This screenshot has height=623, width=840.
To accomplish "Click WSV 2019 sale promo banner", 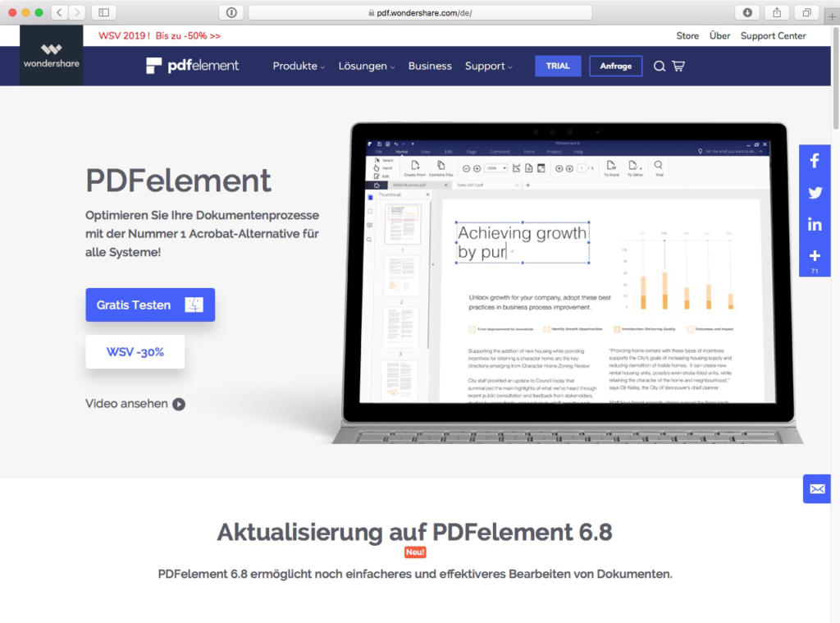I will (160, 36).
